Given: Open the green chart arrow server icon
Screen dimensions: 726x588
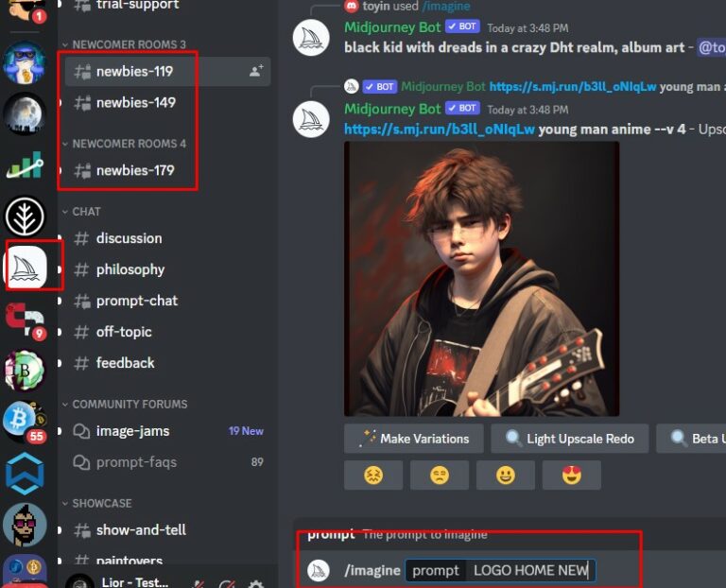Looking at the screenshot, I should point(25,164).
